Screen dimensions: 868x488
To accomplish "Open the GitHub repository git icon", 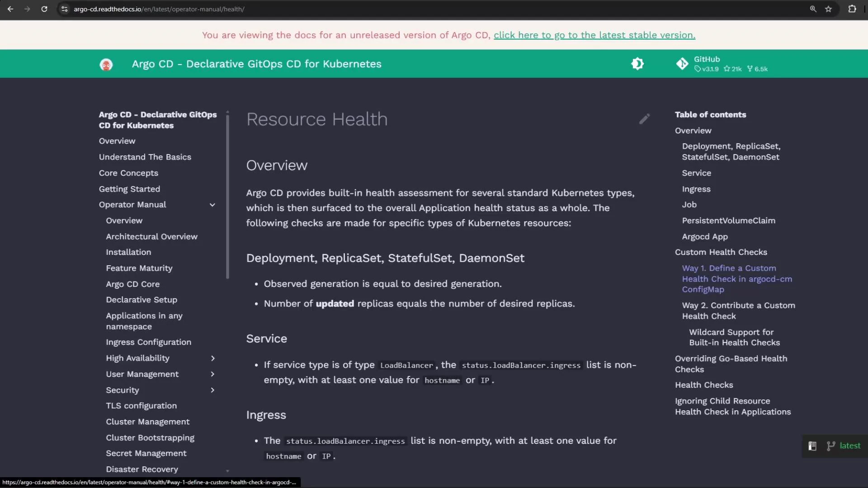I will point(682,64).
